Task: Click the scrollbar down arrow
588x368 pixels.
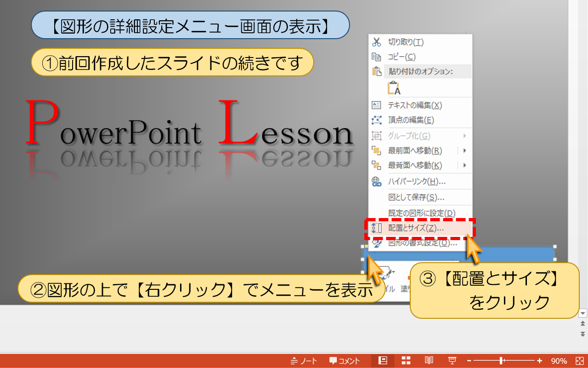Action: (x=583, y=313)
